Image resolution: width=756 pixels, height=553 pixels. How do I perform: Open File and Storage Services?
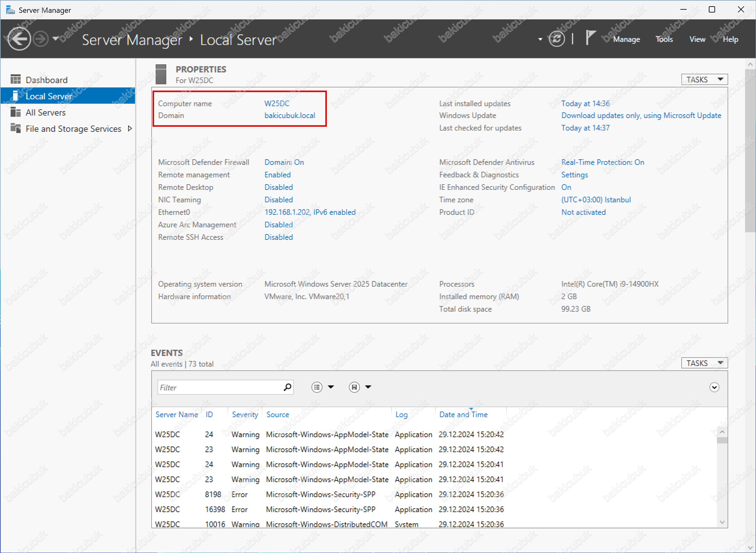(x=73, y=129)
